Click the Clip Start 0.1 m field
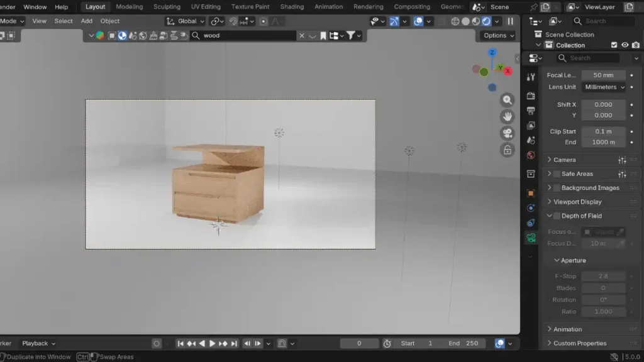Image resolution: width=644 pixels, height=362 pixels. pos(603,132)
